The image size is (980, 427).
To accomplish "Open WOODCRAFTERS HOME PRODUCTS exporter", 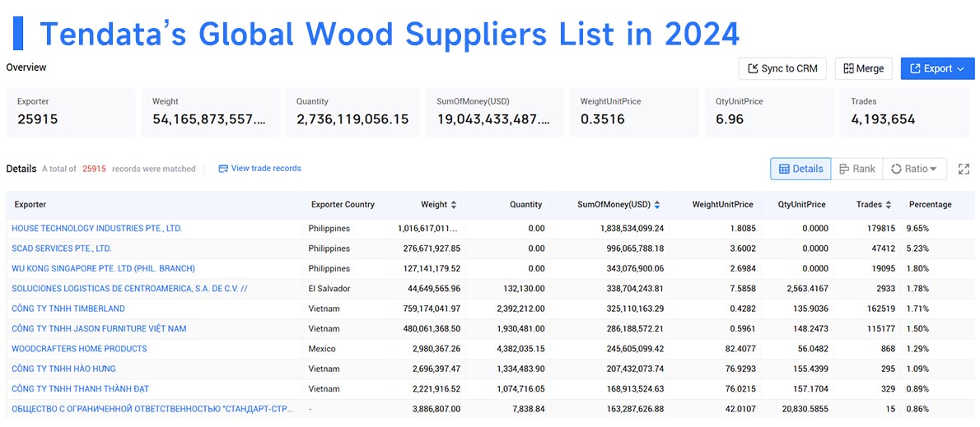I will point(79,348).
